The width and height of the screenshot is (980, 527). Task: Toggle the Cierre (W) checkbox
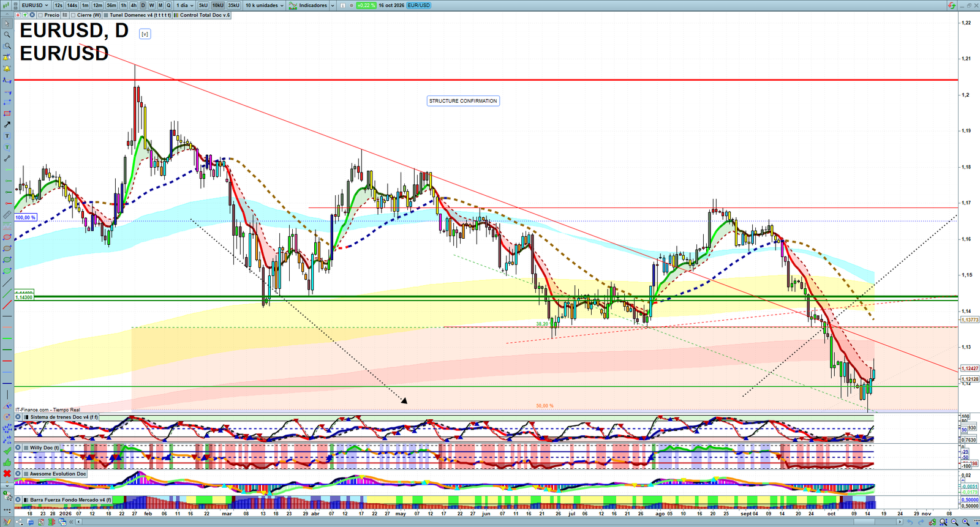(x=73, y=15)
